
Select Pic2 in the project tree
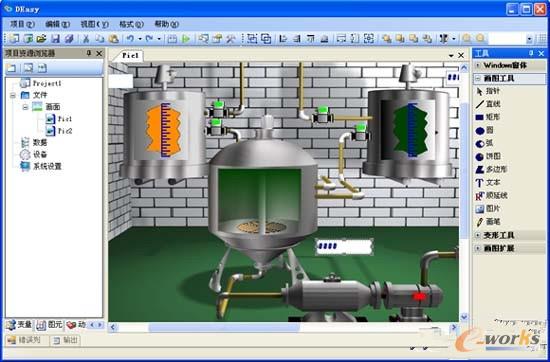59,131
